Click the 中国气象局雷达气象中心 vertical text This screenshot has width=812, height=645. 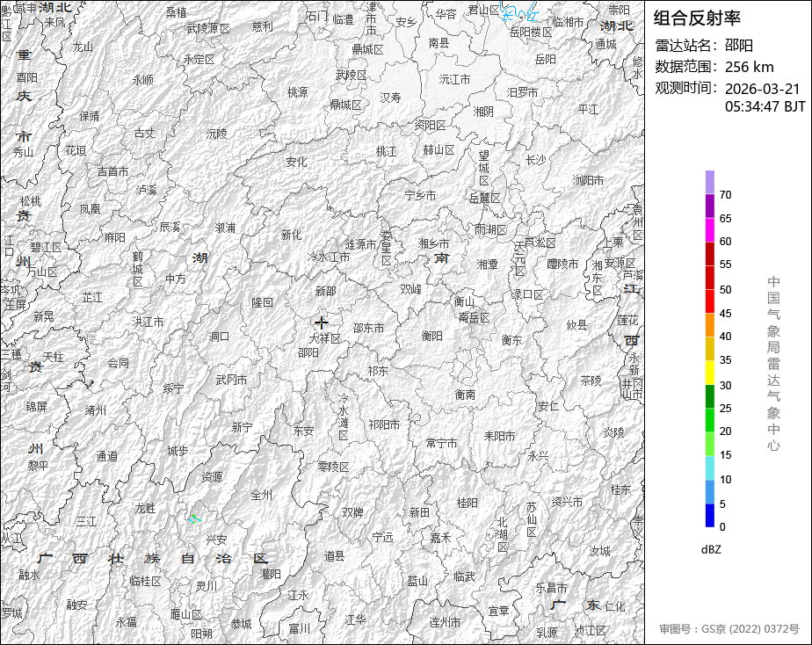pyautogui.click(x=773, y=363)
